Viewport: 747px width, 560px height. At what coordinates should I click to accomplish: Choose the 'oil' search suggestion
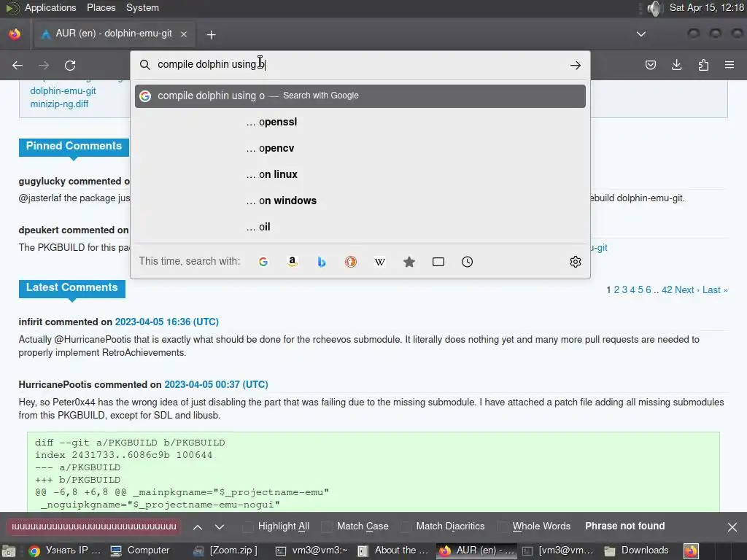360,227
